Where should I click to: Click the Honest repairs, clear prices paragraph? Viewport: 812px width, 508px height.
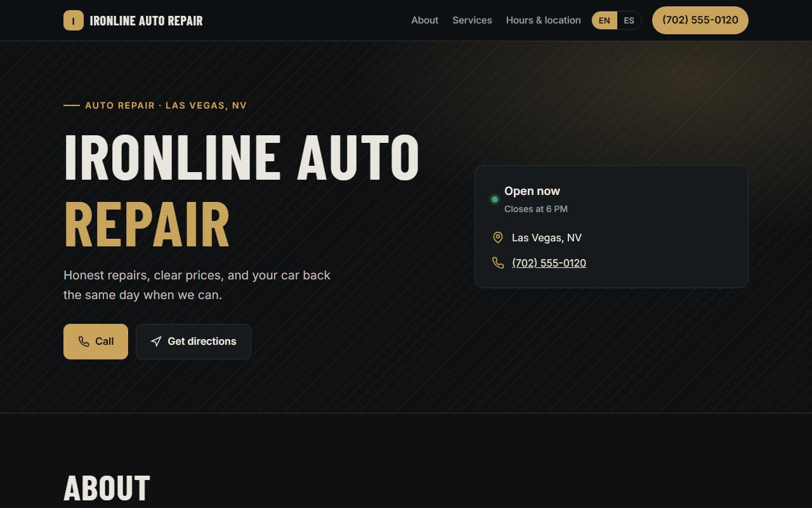[x=197, y=285]
